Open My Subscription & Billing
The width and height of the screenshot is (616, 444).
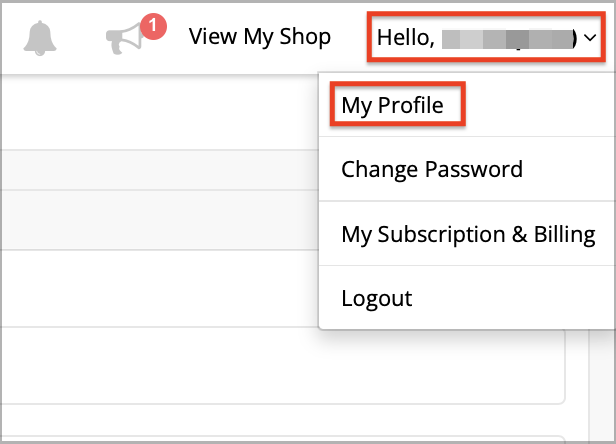click(468, 234)
